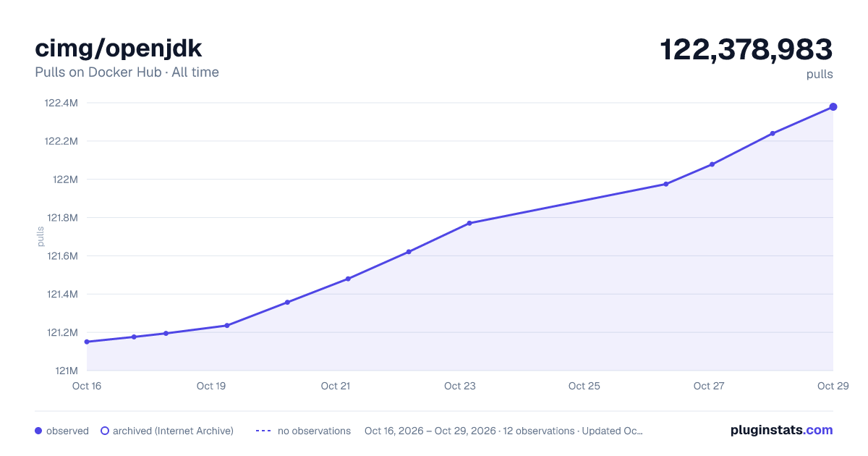
Task: Click the 121.4M y-axis label
Action: click(x=62, y=295)
